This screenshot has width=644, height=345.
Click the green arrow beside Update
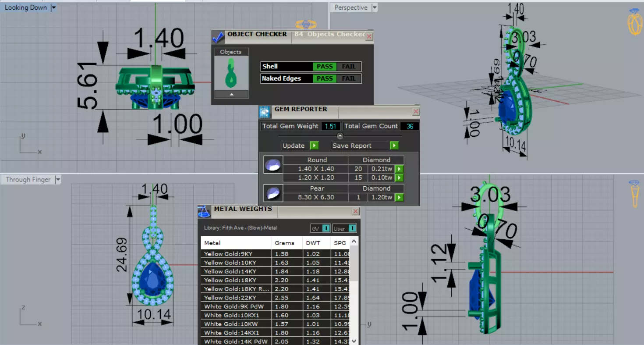314,146
